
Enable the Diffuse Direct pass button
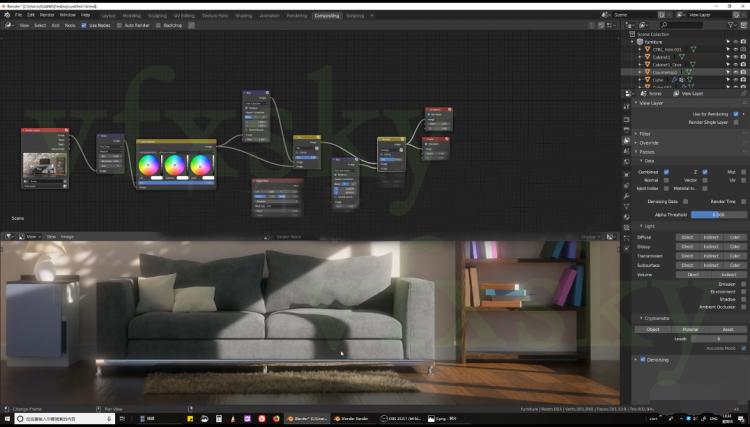point(687,237)
